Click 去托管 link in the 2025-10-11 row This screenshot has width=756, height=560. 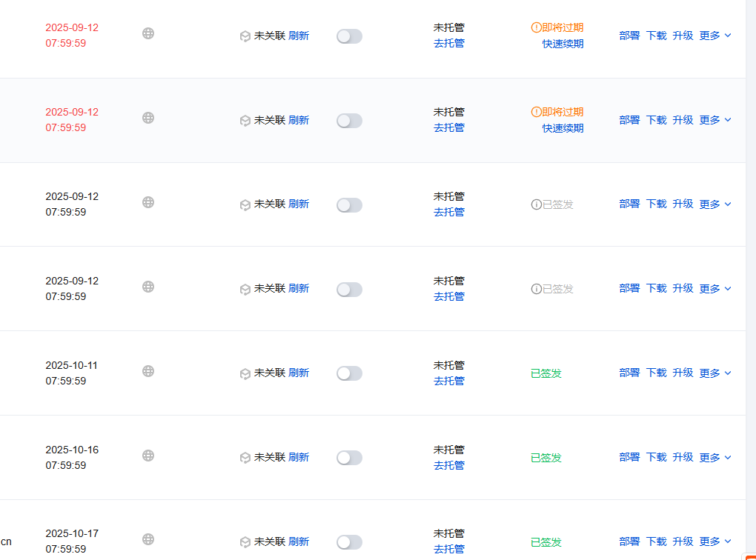[x=449, y=381]
